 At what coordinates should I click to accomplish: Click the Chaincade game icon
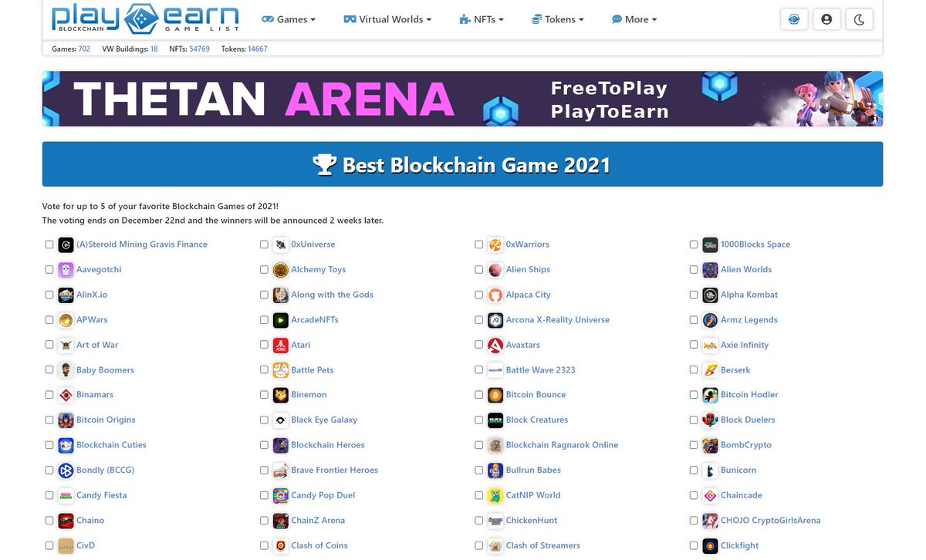coord(710,495)
